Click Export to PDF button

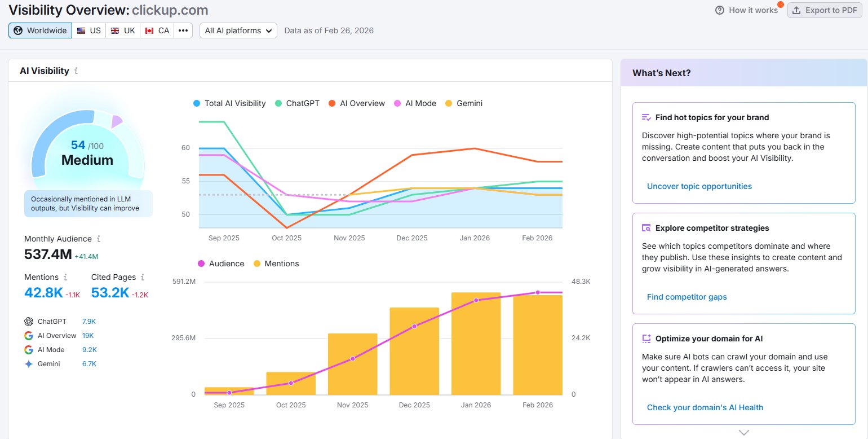pyautogui.click(x=825, y=10)
